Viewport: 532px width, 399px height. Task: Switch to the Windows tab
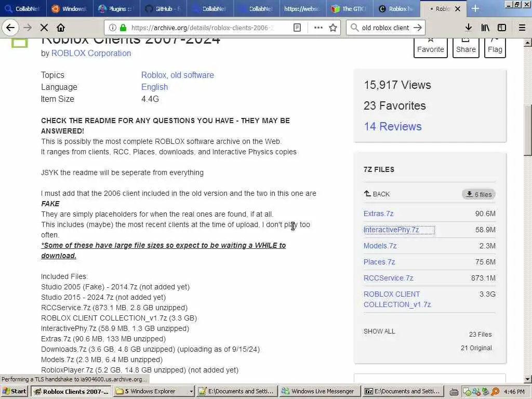[70, 8]
